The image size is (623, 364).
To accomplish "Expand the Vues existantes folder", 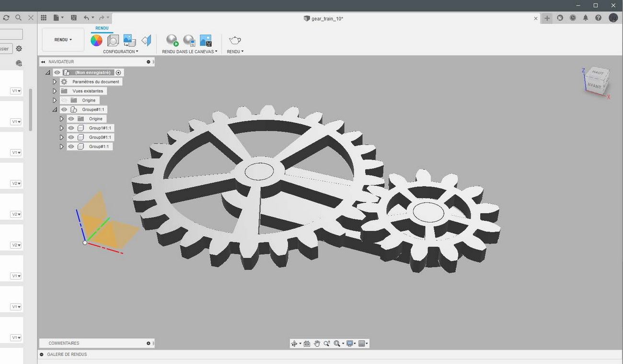I will [55, 91].
